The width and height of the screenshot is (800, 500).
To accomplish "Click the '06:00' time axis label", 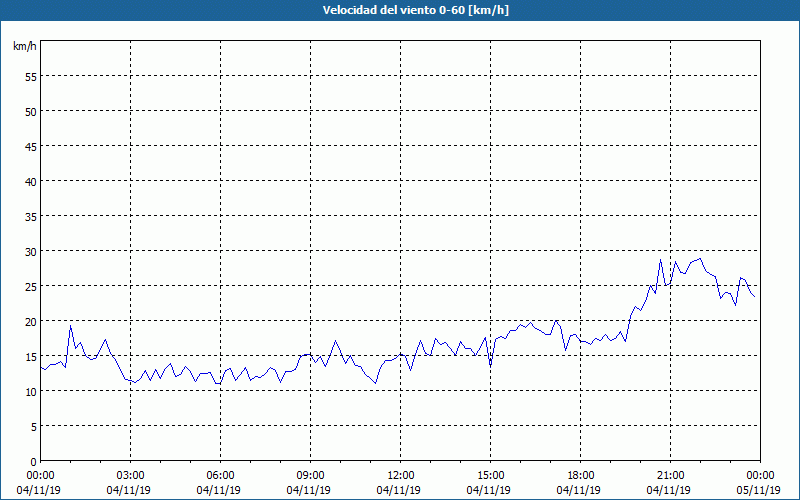I will [x=220, y=475].
